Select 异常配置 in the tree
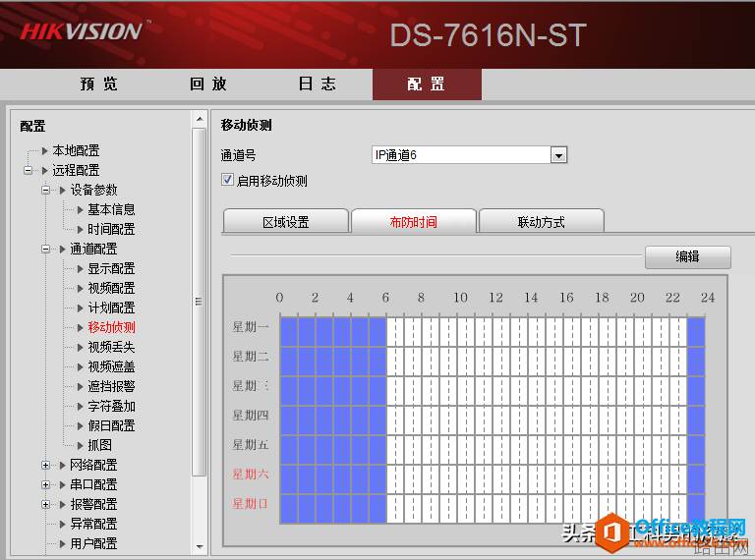Image resolution: width=755 pixels, height=560 pixels. coord(94,524)
